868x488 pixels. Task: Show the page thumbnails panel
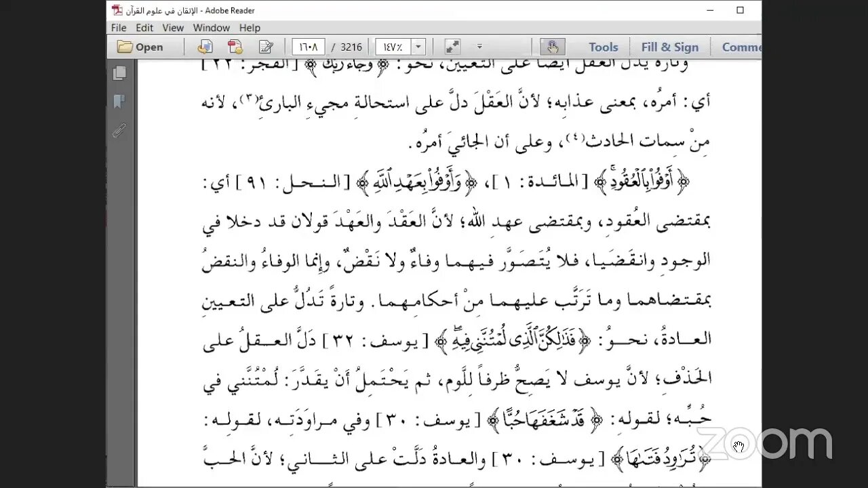119,73
